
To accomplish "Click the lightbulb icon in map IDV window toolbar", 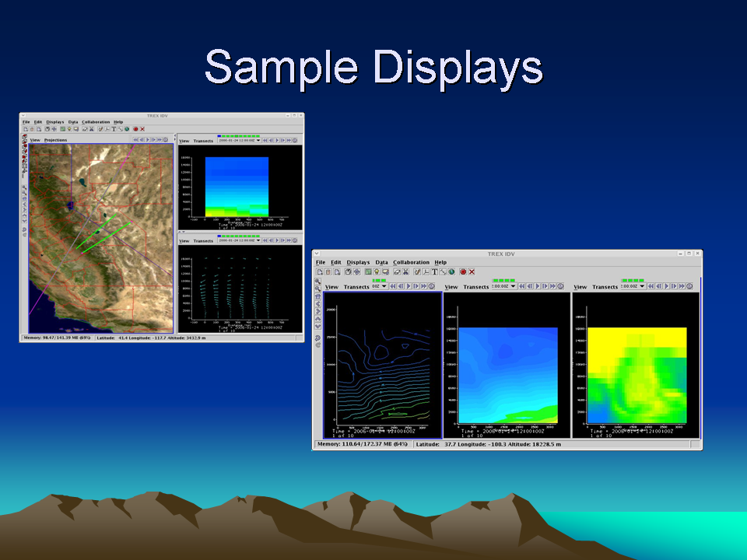I will (x=69, y=129).
